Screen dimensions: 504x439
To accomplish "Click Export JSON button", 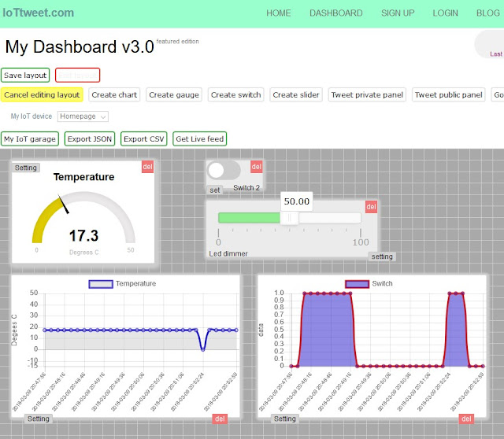I will 90,138.
